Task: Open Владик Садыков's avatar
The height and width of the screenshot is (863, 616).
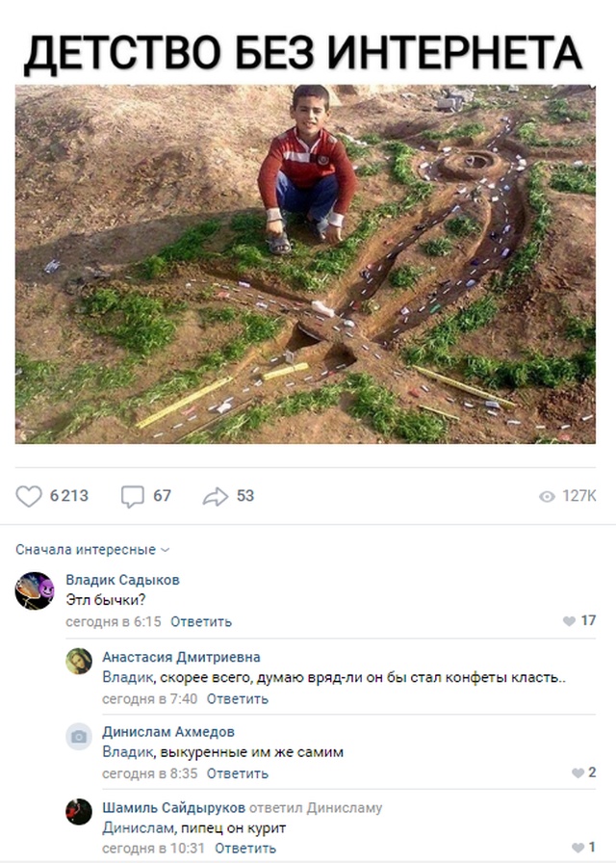Action: tap(35, 590)
